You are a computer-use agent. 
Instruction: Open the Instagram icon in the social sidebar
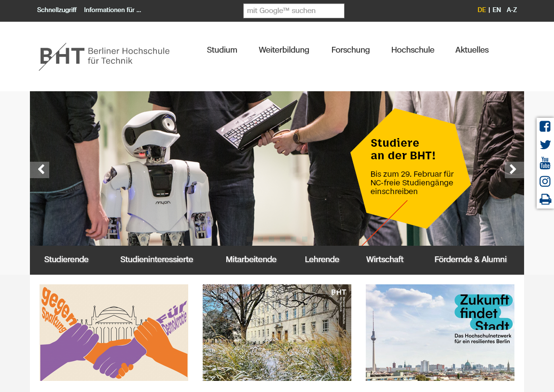(545, 181)
